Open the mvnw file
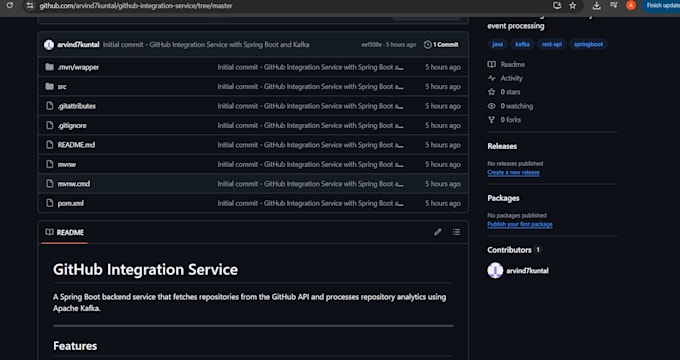 click(x=67, y=164)
